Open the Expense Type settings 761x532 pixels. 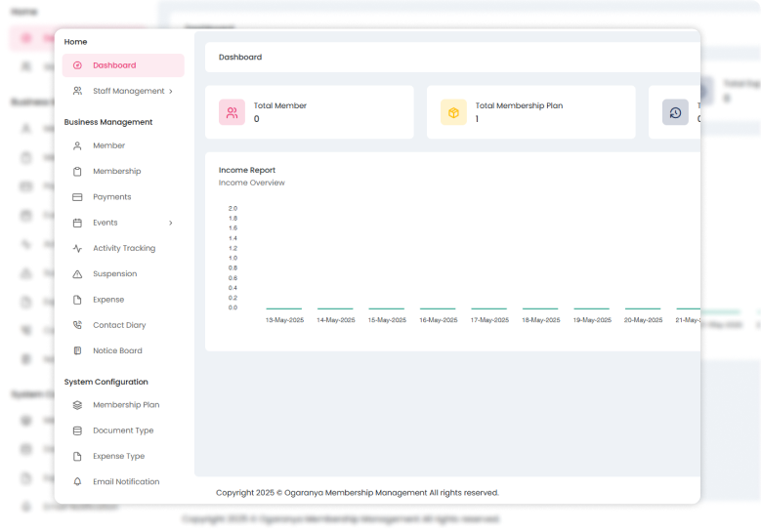(x=118, y=456)
